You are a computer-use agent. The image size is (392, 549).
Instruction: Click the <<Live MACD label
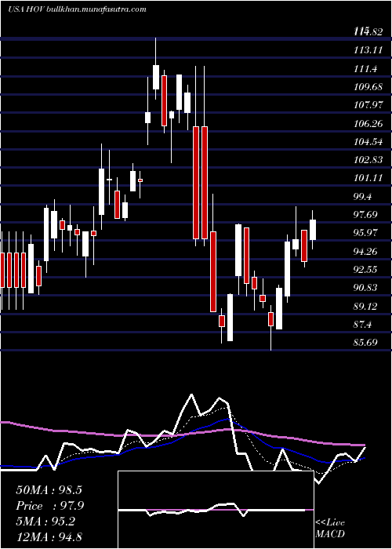[x=330, y=529]
